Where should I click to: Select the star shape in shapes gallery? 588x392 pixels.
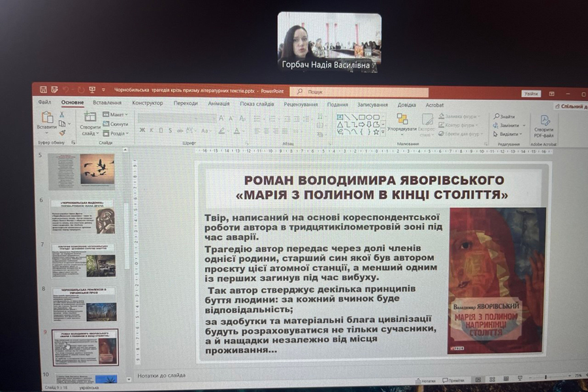[x=376, y=132]
